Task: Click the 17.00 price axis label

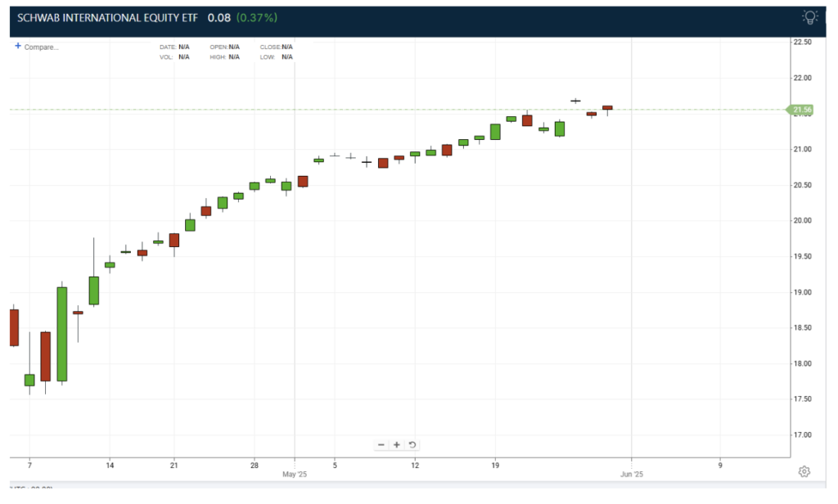Action: click(802, 434)
